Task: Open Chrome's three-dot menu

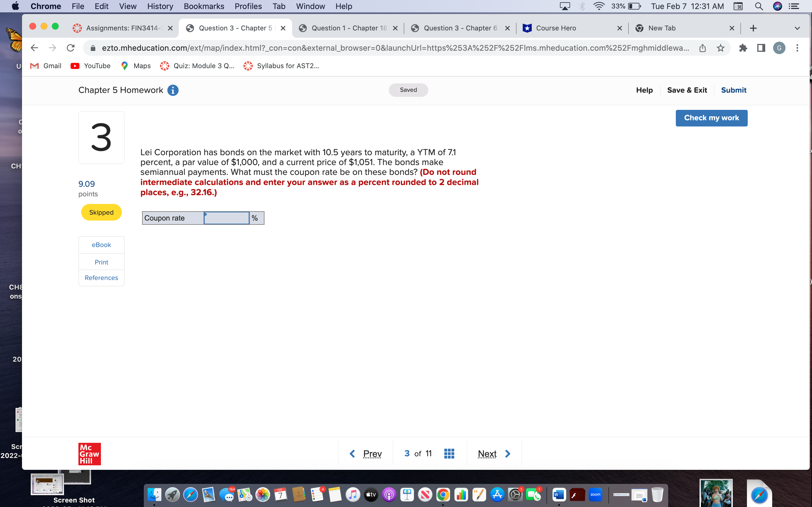Action: click(x=798, y=48)
